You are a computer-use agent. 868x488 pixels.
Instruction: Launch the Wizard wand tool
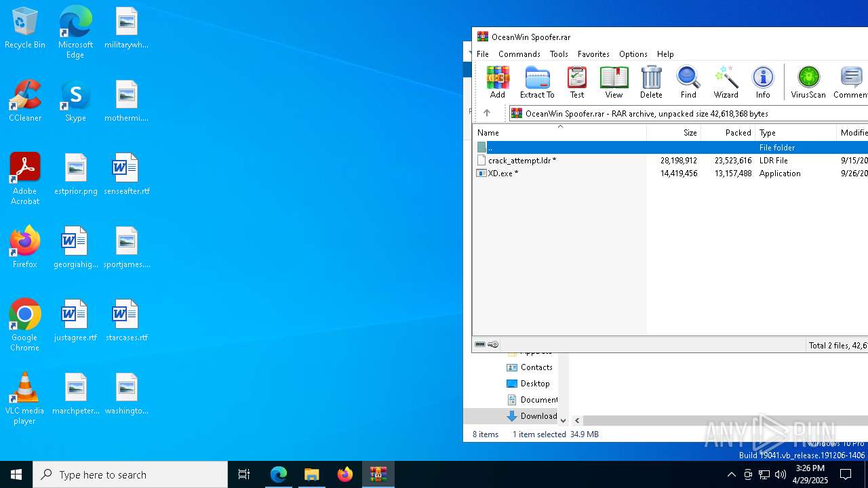click(x=726, y=82)
